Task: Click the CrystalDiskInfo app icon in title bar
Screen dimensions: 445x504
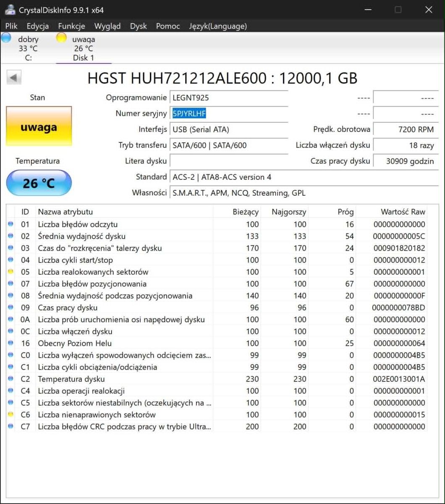Action: (10, 10)
